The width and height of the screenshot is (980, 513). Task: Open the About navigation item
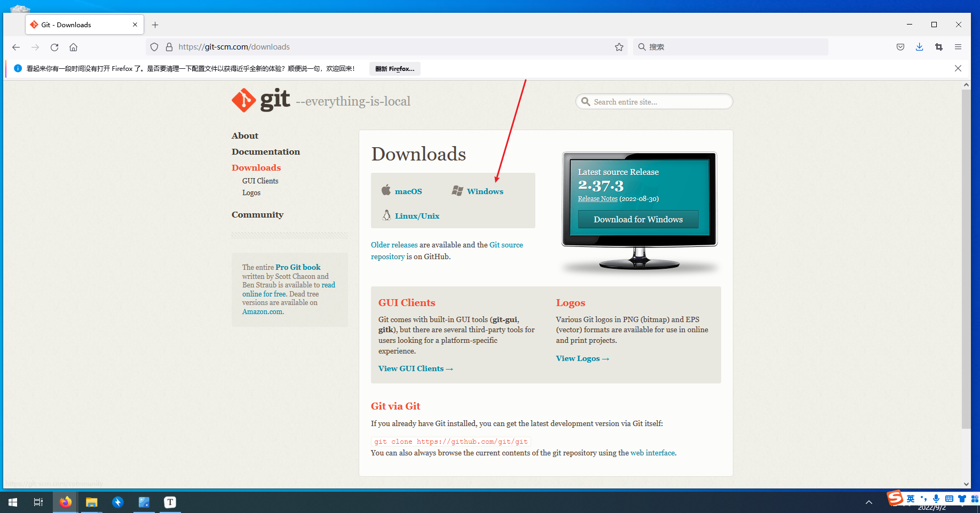[245, 136]
